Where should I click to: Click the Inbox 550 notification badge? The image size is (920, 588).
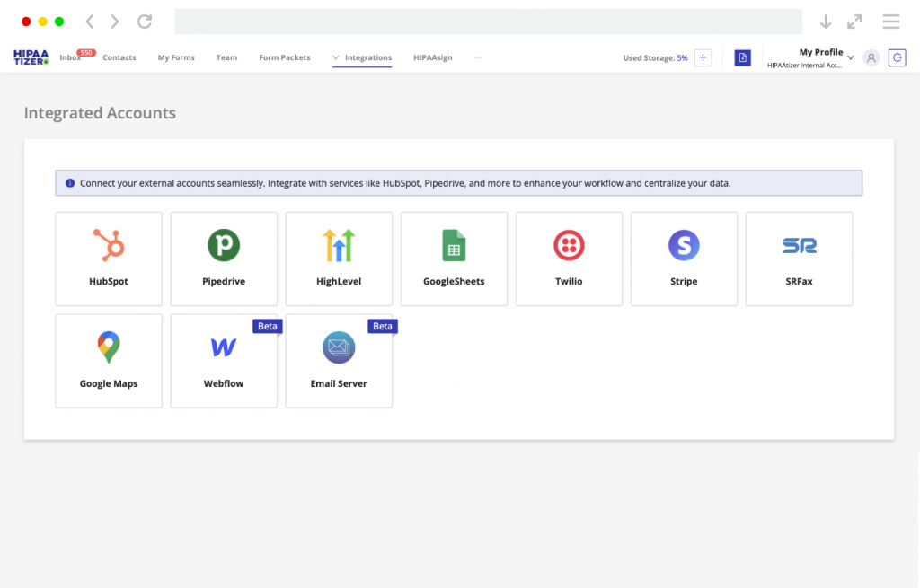pyautogui.click(x=86, y=53)
